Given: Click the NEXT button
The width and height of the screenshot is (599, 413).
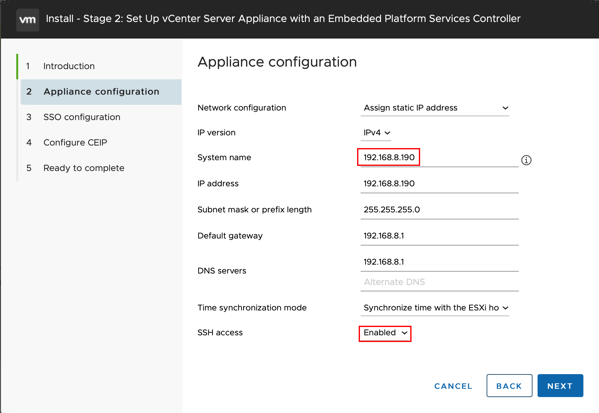Looking at the screenshot, I should coord(560,385).
